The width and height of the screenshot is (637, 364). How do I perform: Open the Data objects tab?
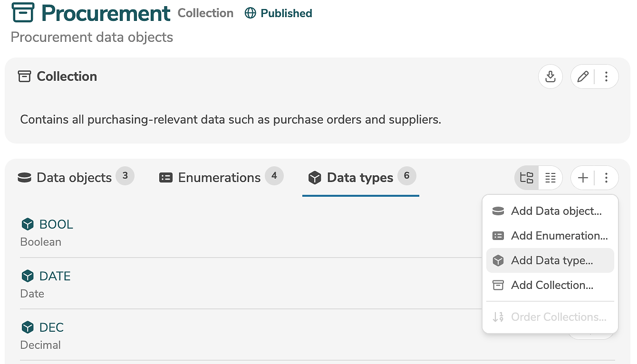point(75,178)
